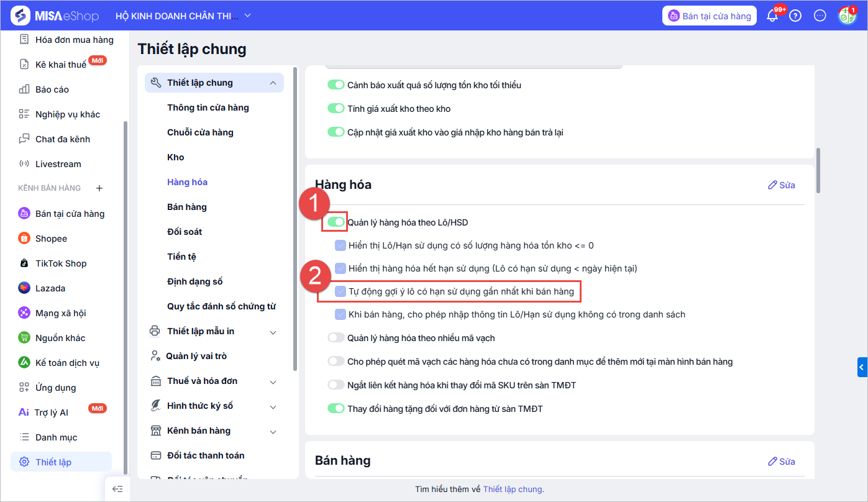Toggle Tính giá xuất kho theo kho
Viewport: 868px width, 502px height.
[336, 109]
